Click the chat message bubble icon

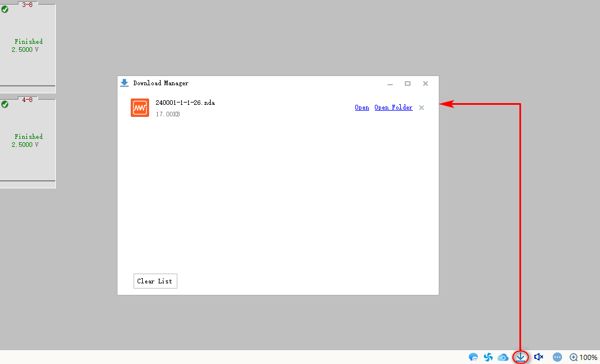pyautogui.click(x=473, y=357)
